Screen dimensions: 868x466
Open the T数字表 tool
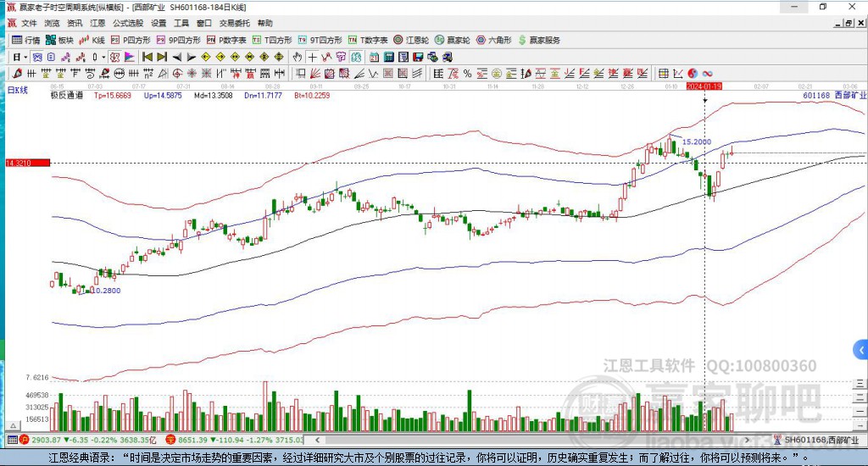pyautogui.click(x=368, y=40)
